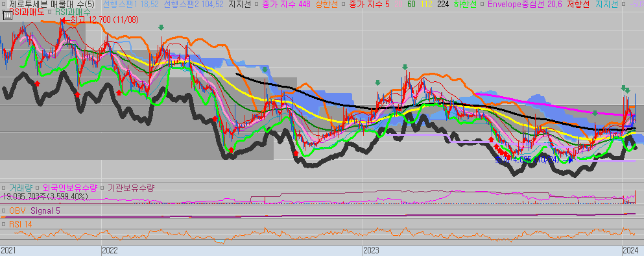Screen dimensions: 644x256
Task: Toggle the RSI과매수 signal checkbox
Action: [x=50, y=12]
